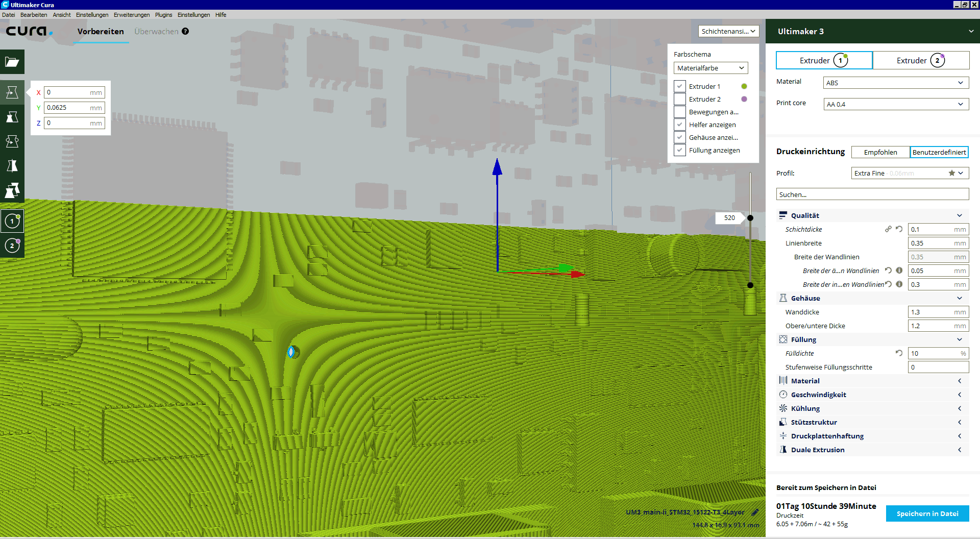
Task: Click the help icon next to Überwachen
Action: [185, 31]
